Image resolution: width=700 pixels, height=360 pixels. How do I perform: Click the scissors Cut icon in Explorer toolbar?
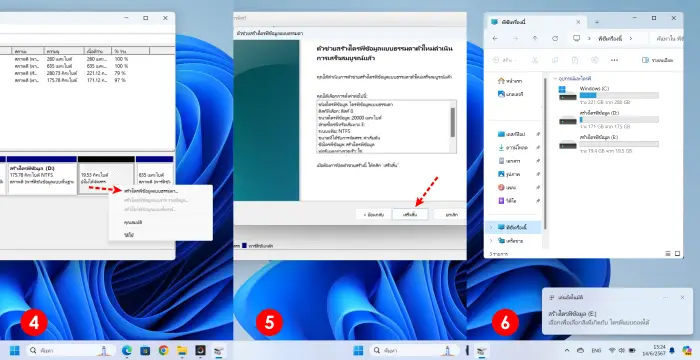[x=535, y=60]
